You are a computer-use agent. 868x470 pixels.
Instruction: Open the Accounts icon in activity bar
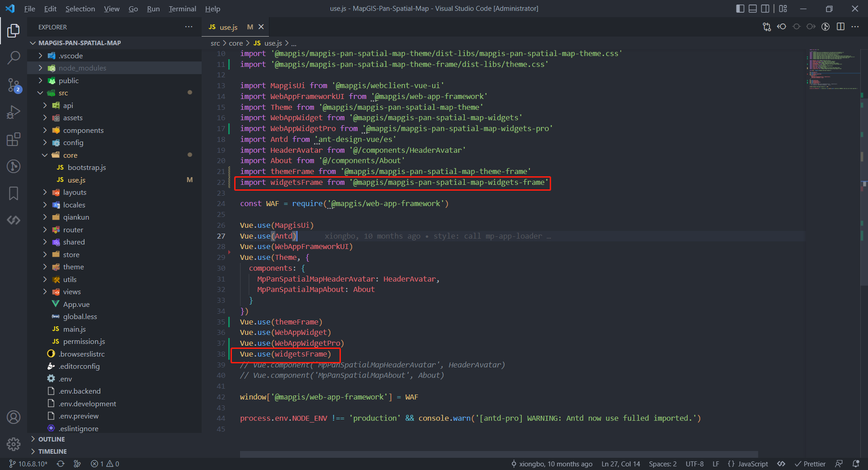click(14, 417)
